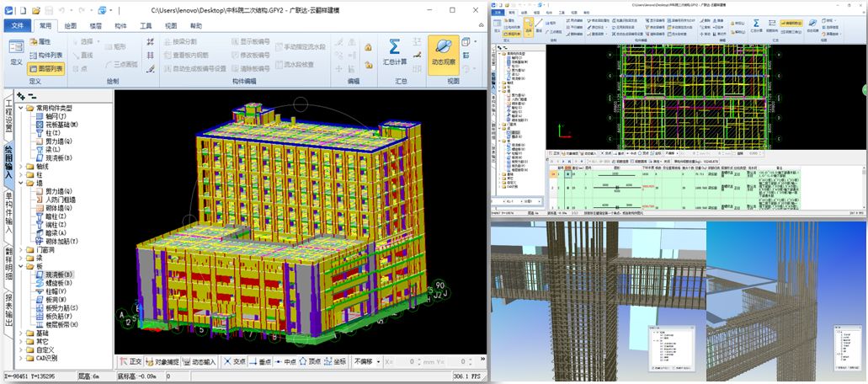Switch to the 绘图 ribbon tab
Image resolution: width=868 pixels, height=384 pixels.
click(x=71, y=25)
